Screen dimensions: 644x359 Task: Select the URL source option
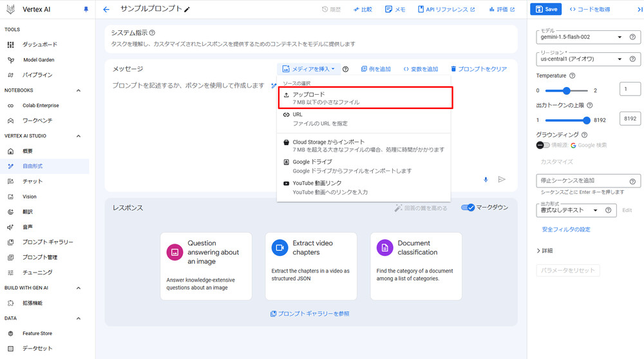pyautogui.click(x=364, y=119)
